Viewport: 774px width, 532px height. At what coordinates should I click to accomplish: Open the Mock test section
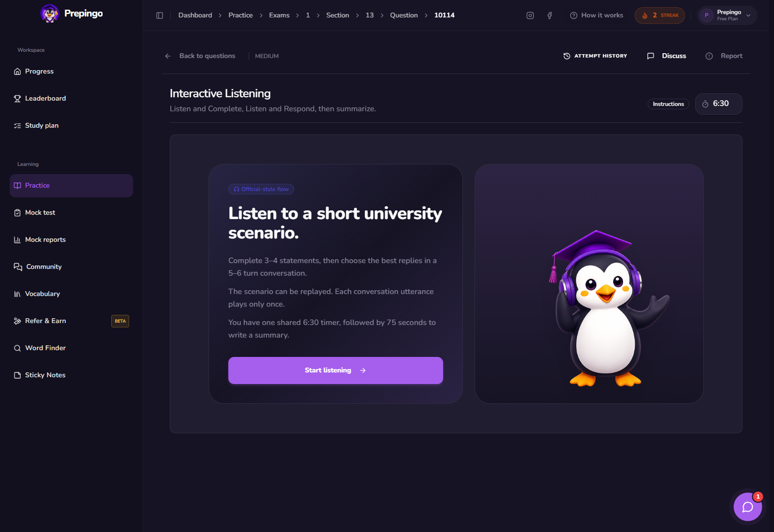coord(71,213)
